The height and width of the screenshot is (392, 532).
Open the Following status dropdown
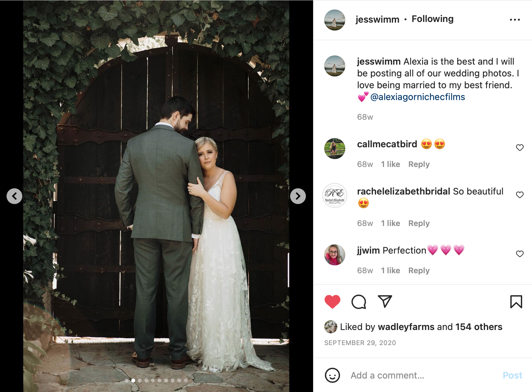[433, 19]
